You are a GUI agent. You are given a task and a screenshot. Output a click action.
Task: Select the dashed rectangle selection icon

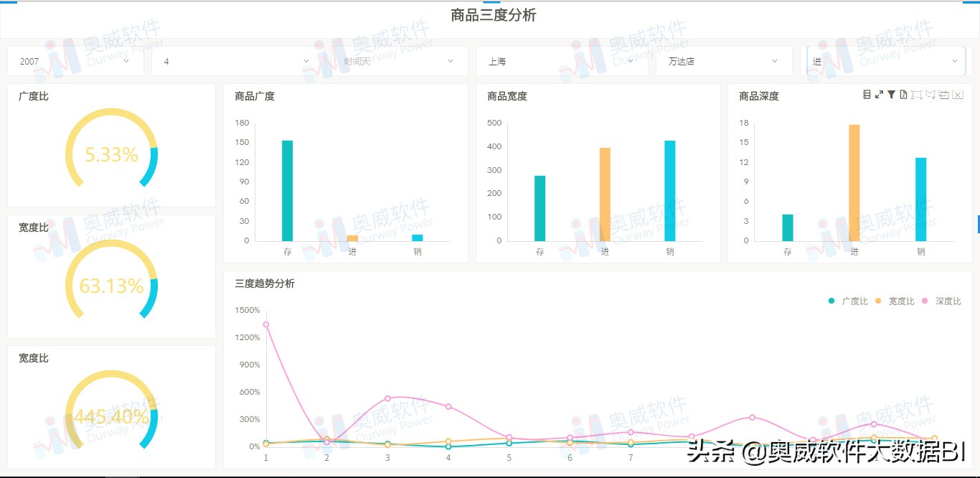pos(916,94)
